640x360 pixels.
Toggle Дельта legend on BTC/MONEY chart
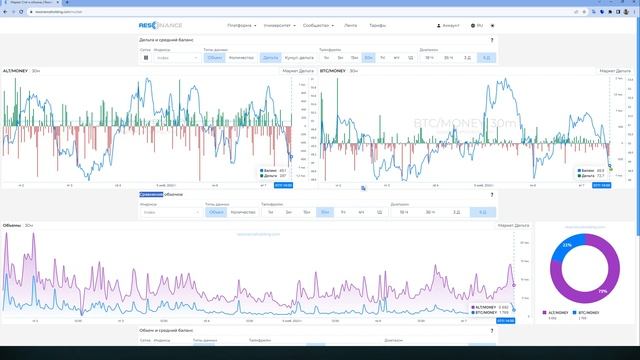click(x=591, y=176)
